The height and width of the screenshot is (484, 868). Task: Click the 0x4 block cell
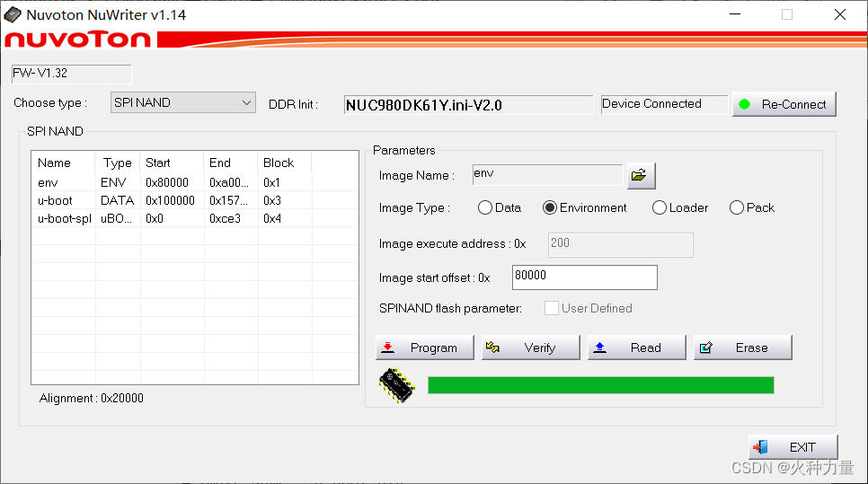[x=271, y=218]
